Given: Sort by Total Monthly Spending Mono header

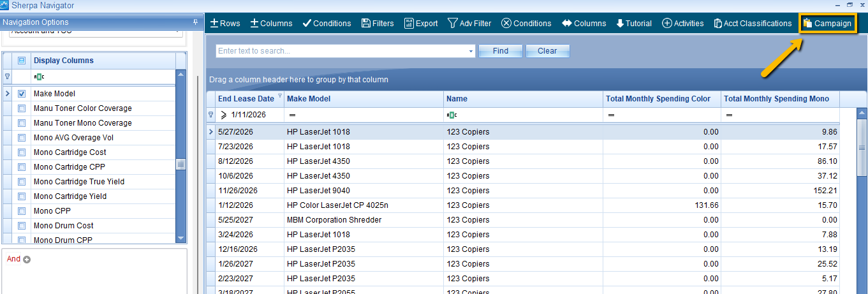Looking at the screenshot, I should tap(780, 99).
